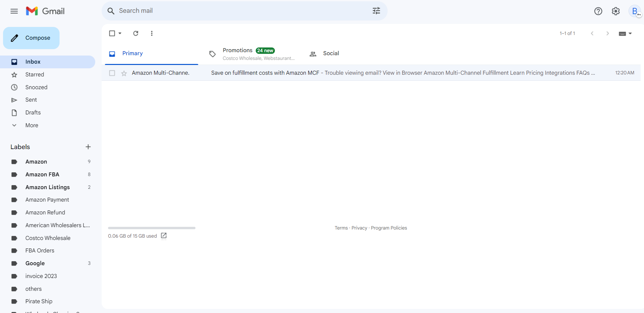Click the Drafts page icon
Viewport: 644px width, 313px height.
[x=14, y=113]
